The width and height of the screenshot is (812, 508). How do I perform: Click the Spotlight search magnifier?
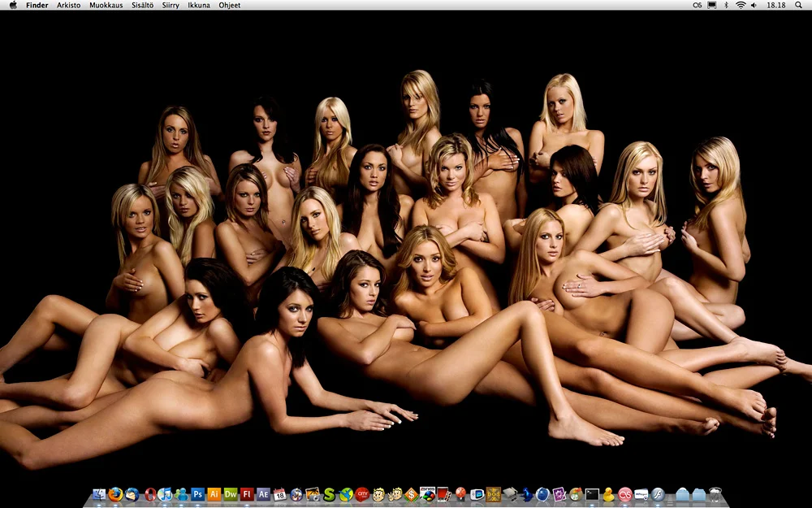click(799, 5)
